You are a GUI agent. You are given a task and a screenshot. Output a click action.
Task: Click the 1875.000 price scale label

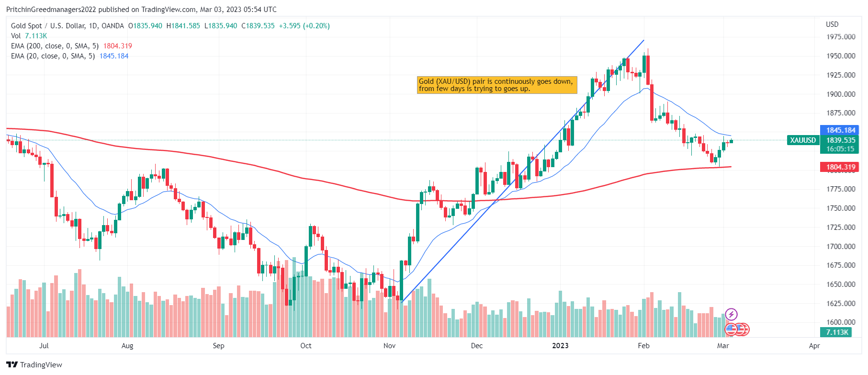(x=841, y=113)
